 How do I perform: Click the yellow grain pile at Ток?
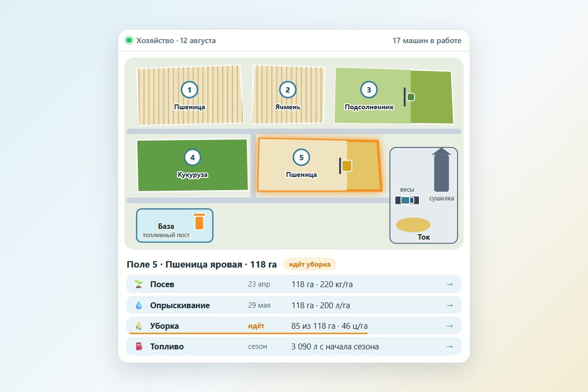coord(413,225)
